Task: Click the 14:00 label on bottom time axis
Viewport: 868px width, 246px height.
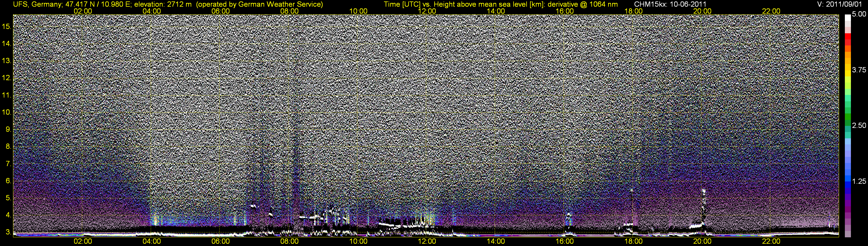Action: tap(496, 241)
